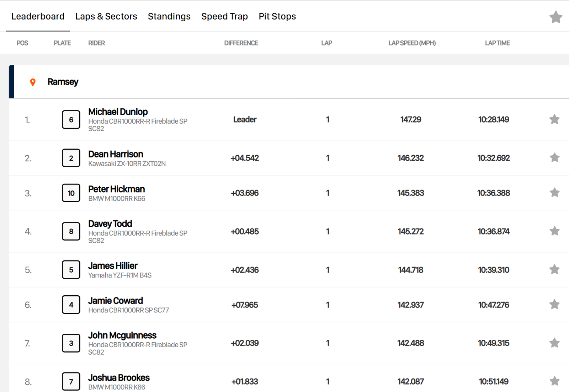Expand the Ramsey checkpoint section header

(63, 82)
